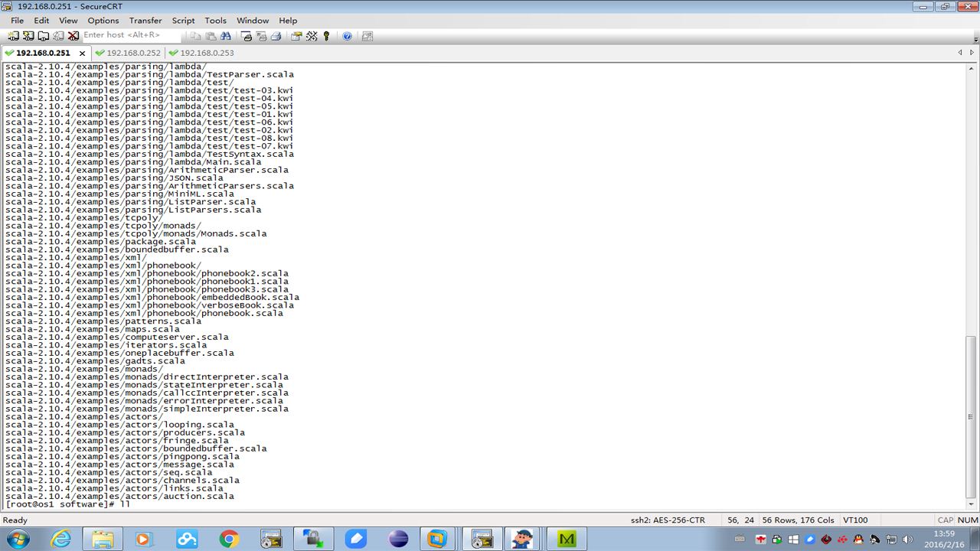Click the Connect toolbar icon
This screenshot has height=551, width=980.
(14, 36)
